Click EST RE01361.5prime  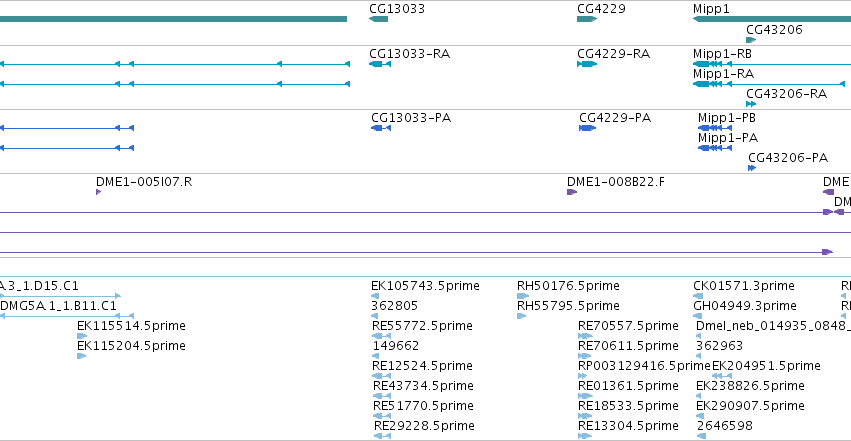click(x=628, y=386)
